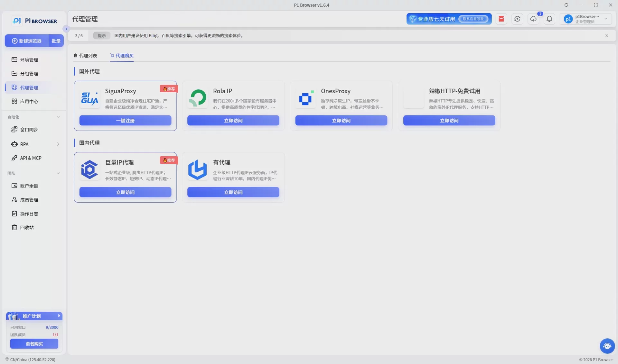The width and height of the screenshot is (618, 364).
Task: Click the 推荐 badge on SiguaProxy
Action: point(169,89)
